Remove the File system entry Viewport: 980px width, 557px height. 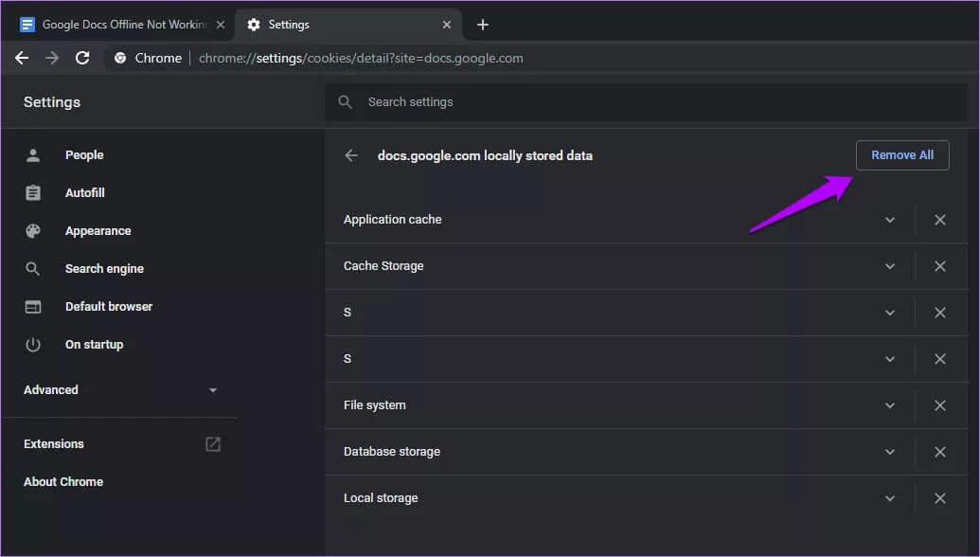pyautogui.click(x=940, y=405)
